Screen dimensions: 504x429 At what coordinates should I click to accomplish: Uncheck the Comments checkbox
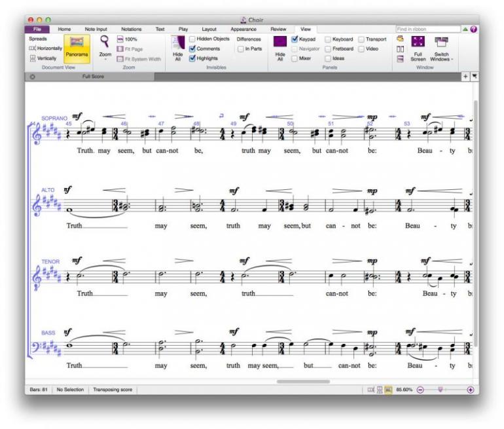(x=192, y=48)
